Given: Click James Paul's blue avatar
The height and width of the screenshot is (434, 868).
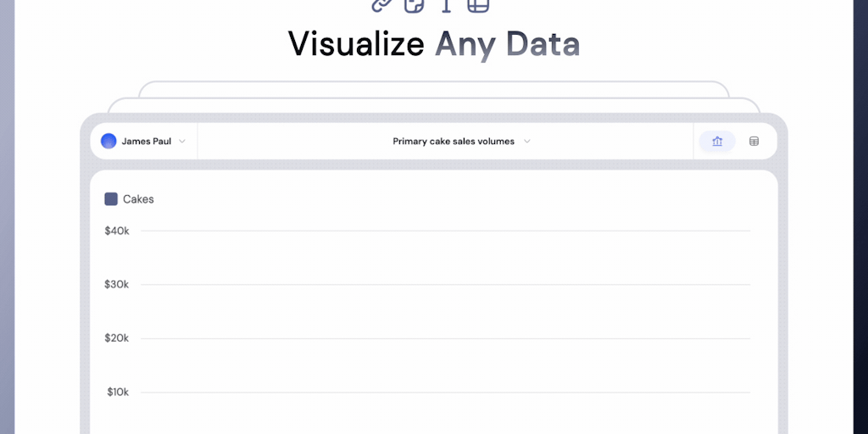Looking at the screenshot, I should [x=108, y=142].
